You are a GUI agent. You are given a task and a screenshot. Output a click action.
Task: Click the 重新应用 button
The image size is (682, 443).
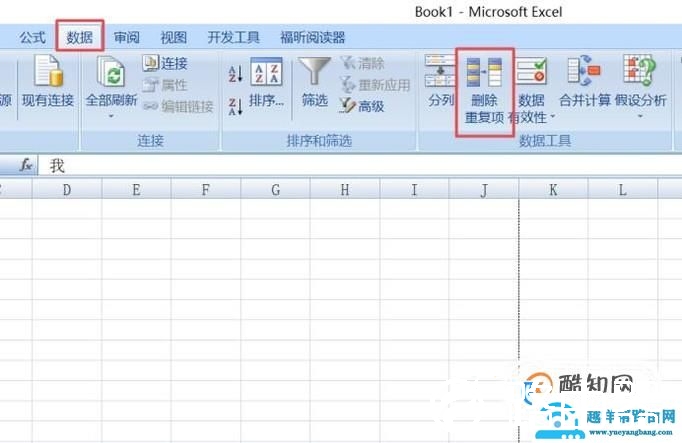pyautogui.click(x=375, y=85)
